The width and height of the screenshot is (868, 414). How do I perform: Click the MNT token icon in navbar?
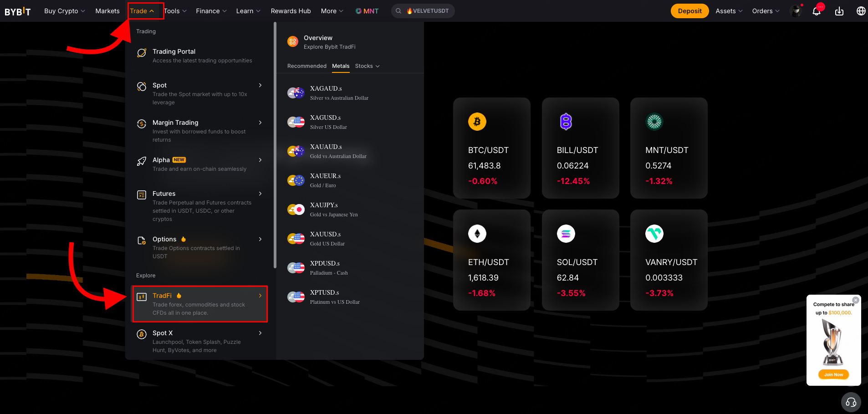tap(358, 11)
